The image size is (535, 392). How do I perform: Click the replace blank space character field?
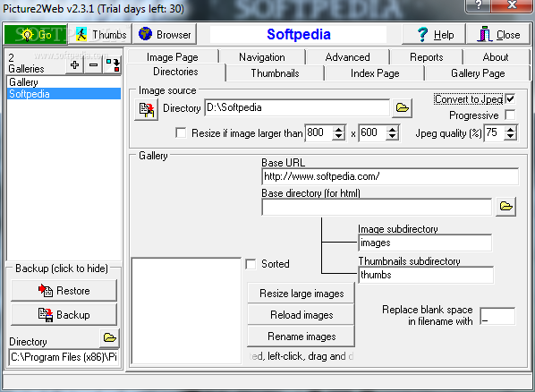pyautogui.click(x=497, y=316)
